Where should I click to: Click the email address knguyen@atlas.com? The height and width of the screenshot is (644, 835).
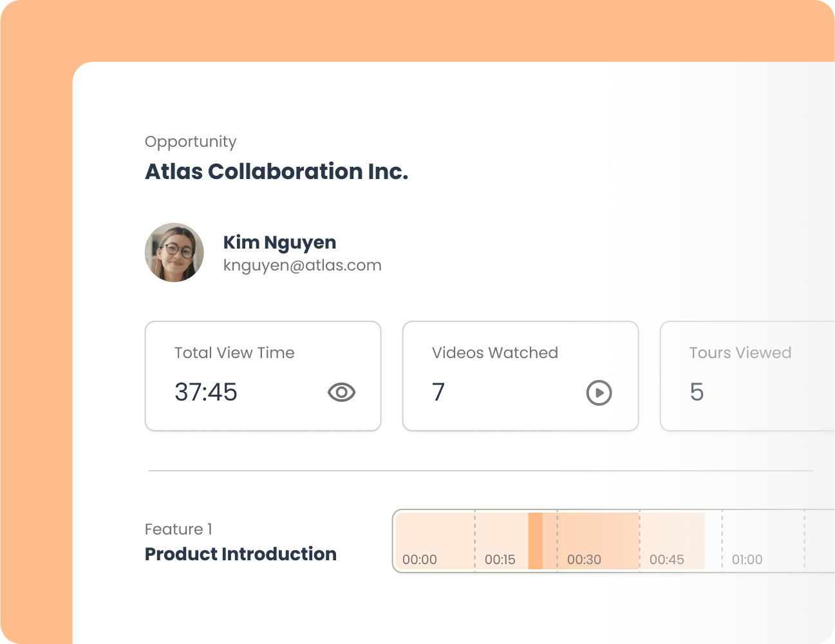click(303, 265)
